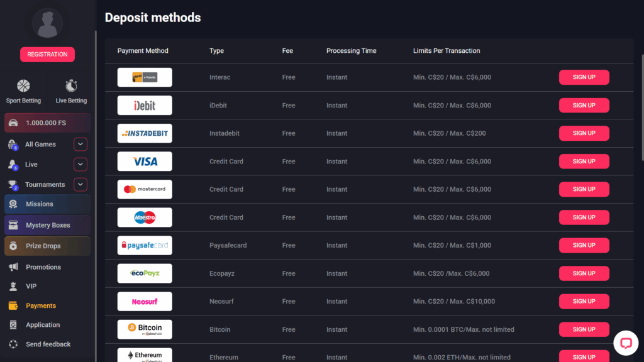Open the live chat support bubble
This screenshot has height=362, width=644.
pyautogui.click(x=626, y=343)
